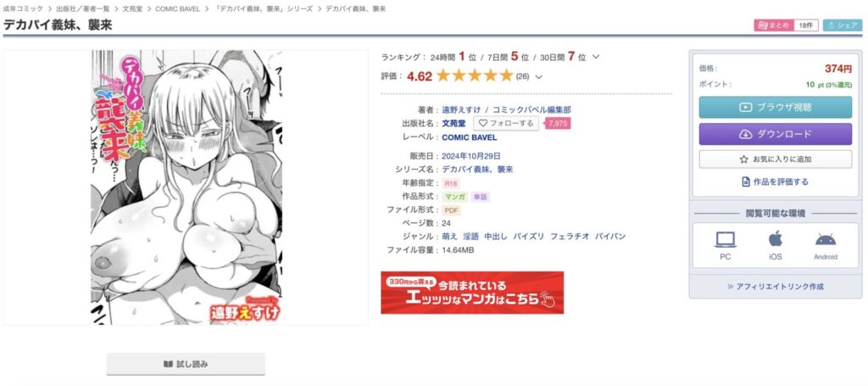Click the iOS apple icon

tap(775, 239)
